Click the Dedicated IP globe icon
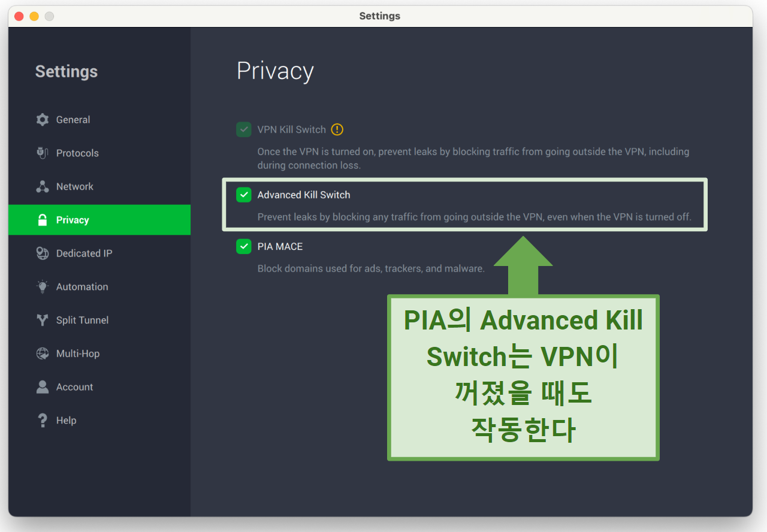 click(x=43, y=253)
